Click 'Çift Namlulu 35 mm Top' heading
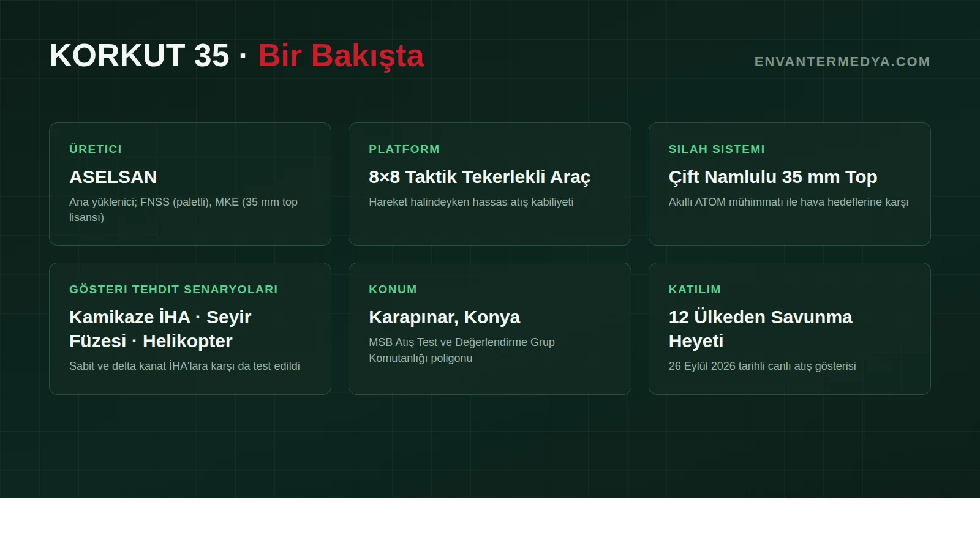 773,177
